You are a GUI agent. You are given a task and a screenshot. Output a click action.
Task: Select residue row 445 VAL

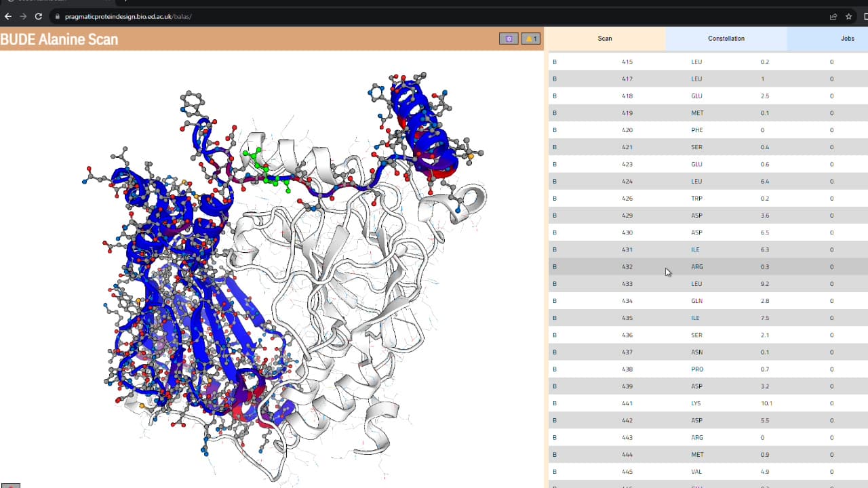(708, 472)
